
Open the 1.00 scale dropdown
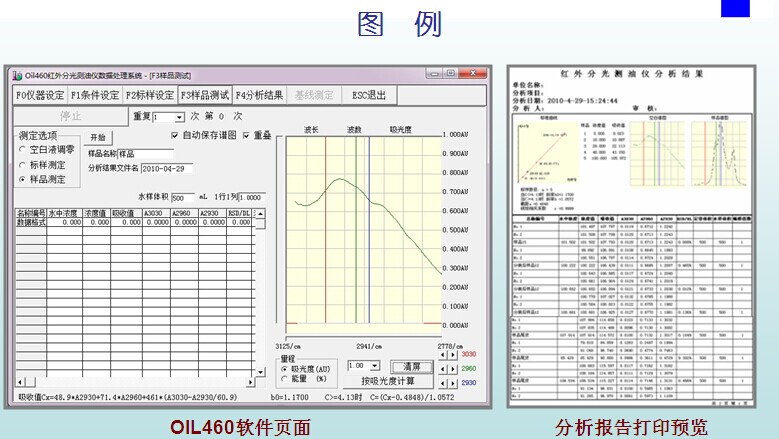click(375, 366)
